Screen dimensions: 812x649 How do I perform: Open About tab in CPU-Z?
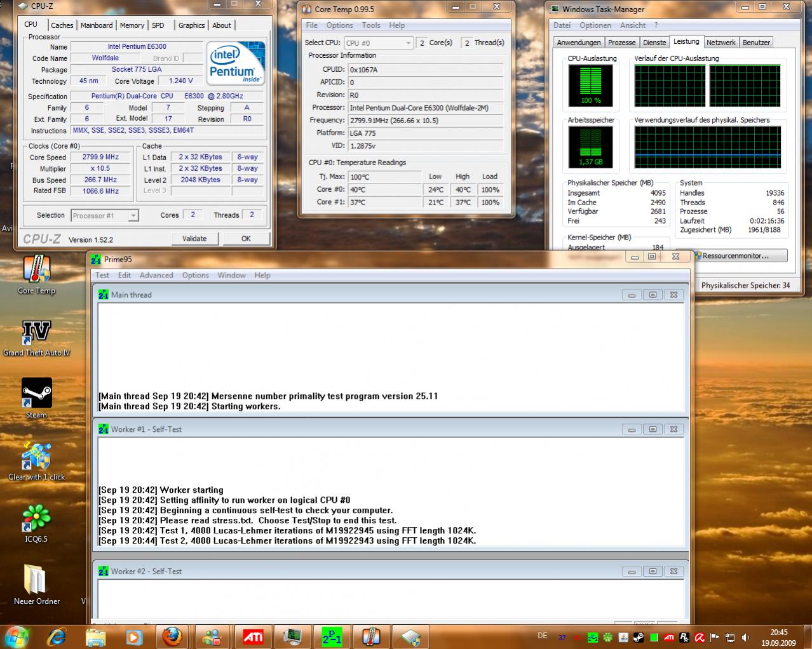tap(222, 25)
